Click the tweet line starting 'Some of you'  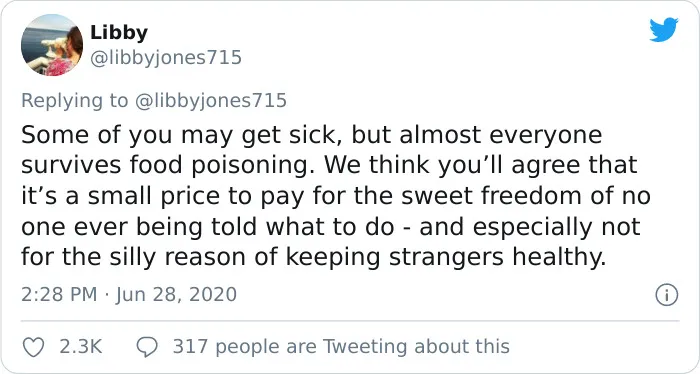(312, 135)
